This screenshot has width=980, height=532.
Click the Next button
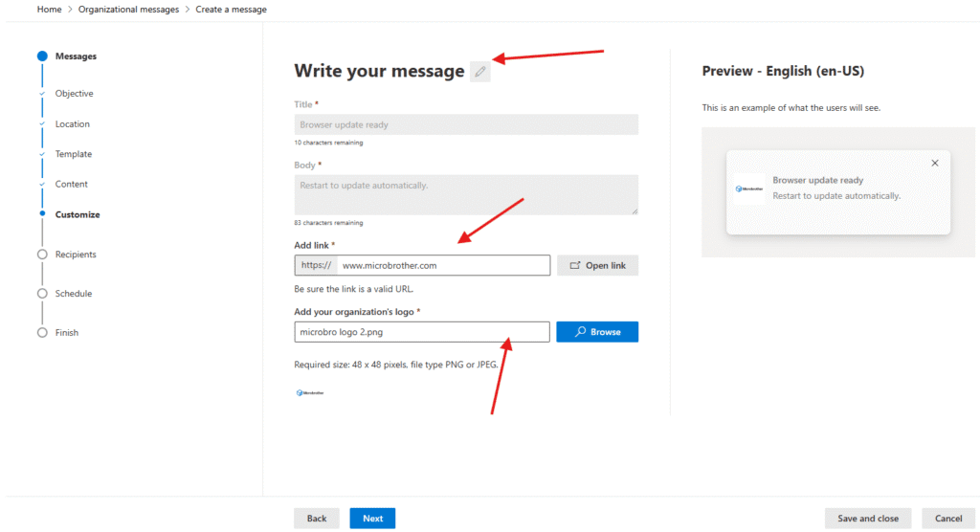(x=372, y=519)
